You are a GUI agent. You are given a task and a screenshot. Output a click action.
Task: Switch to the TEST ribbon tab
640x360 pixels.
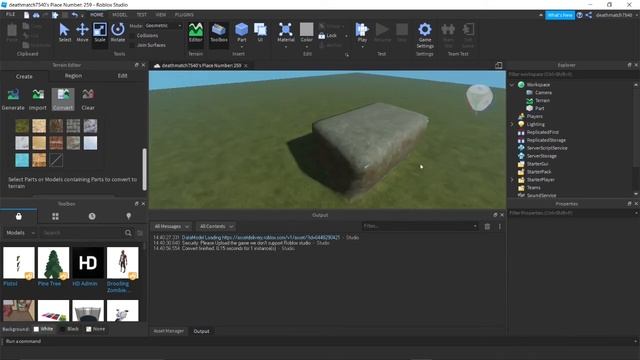[142, 15]
